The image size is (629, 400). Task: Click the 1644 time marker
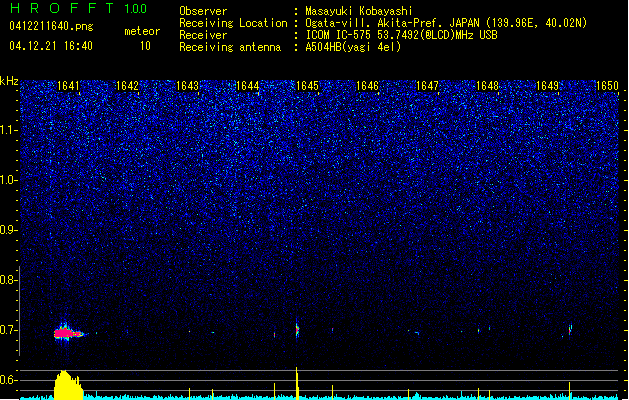[x=248, y=86]
